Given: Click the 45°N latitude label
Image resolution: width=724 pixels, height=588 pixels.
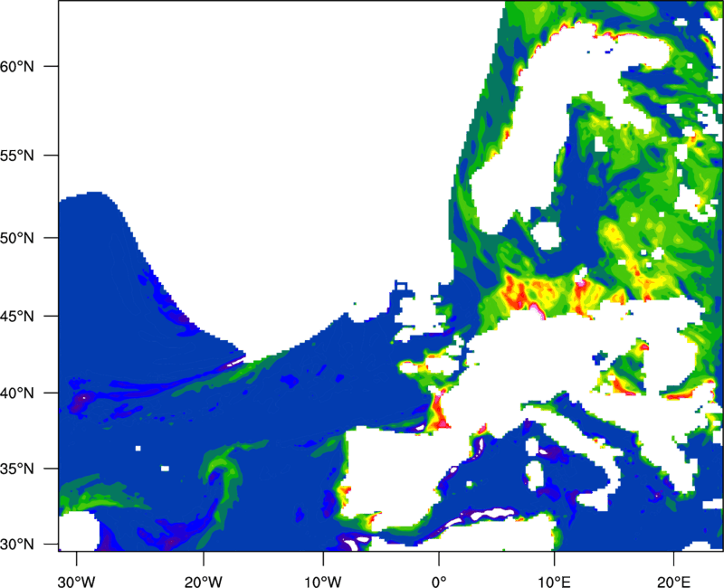Looking at the screenshot, I should click(17, 317).
